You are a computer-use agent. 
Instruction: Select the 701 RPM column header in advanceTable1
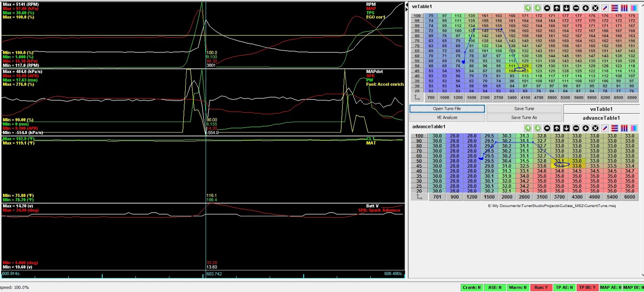pyautogui.click(x=437, y=197)
